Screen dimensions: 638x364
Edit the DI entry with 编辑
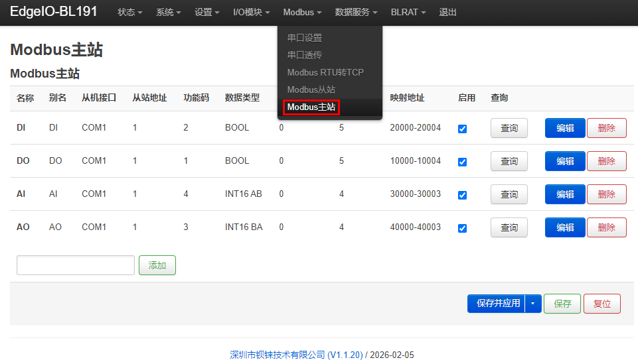point(565,128)
